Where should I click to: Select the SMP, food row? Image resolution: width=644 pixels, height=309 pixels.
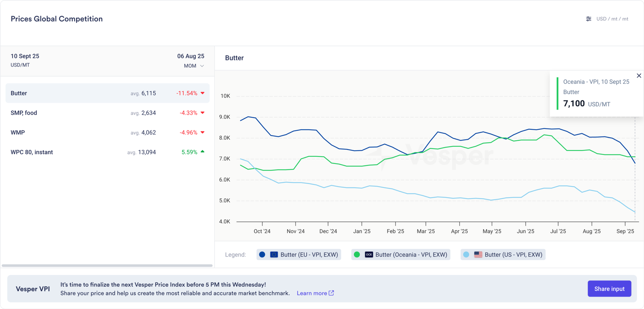click(107, 113)
